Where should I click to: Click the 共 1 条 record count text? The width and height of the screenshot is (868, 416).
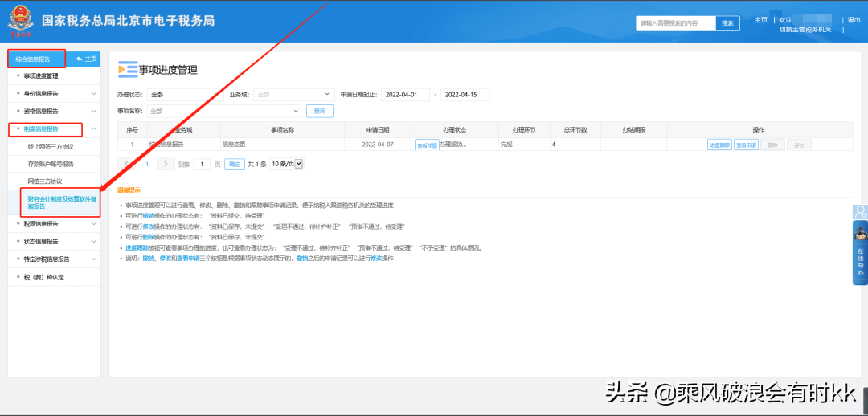[257, 165]
